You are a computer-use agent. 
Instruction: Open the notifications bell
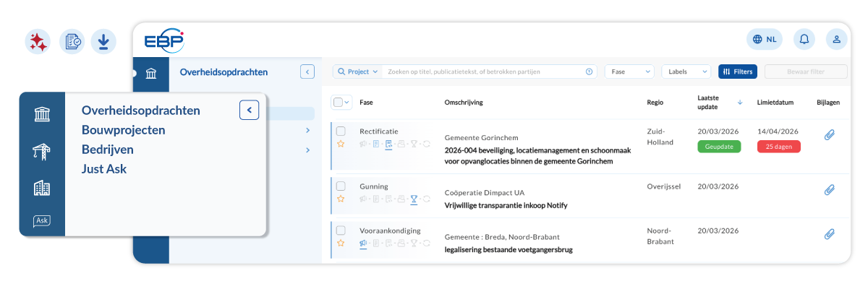point(804,39)
